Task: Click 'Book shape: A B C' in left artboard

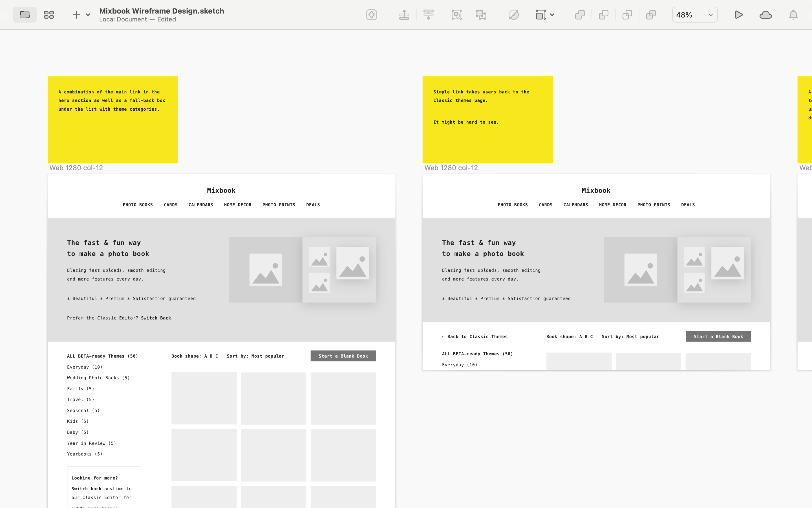Action: point(195,356)
